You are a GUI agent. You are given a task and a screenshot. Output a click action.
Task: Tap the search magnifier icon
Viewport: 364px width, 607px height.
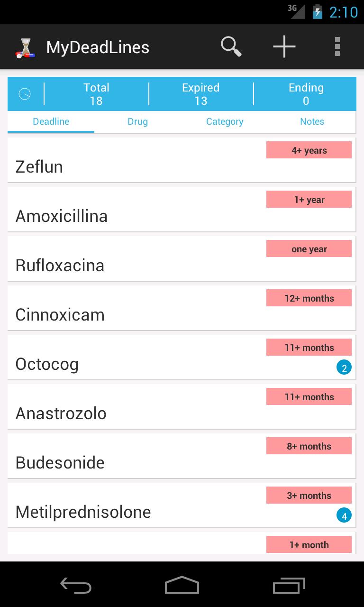coord(231,47)
